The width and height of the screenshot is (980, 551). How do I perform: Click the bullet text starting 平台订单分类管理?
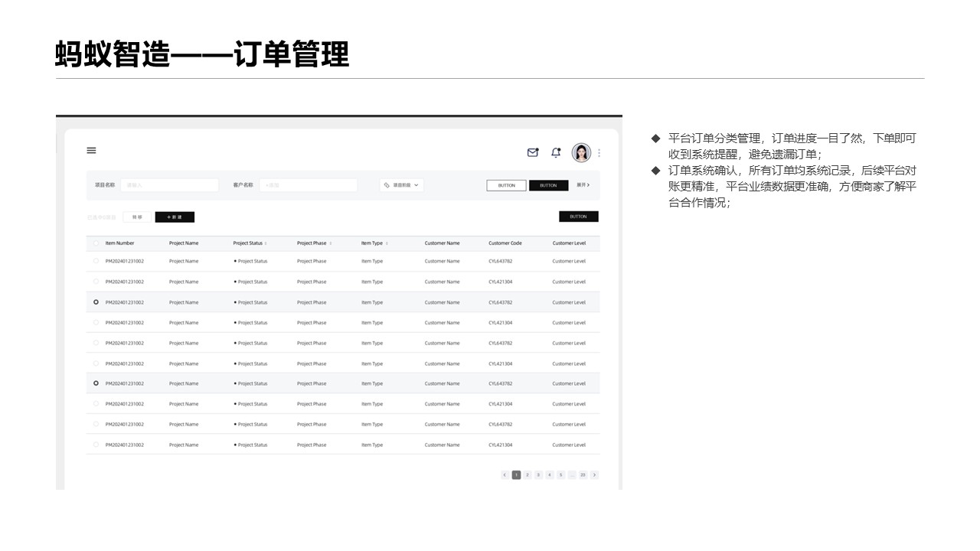(792, 145)
